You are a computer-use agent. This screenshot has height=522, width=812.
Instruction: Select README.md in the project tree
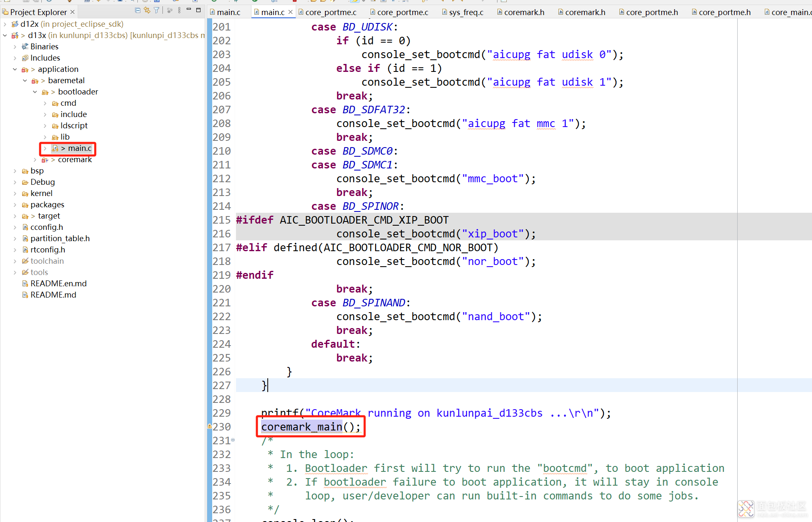pyautogui.click(x=53, y=295)
